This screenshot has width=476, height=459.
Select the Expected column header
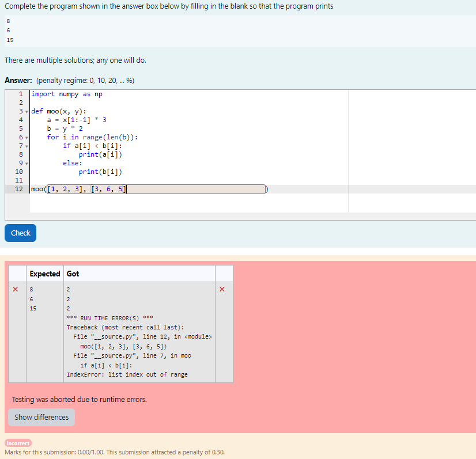click(44, 274)
